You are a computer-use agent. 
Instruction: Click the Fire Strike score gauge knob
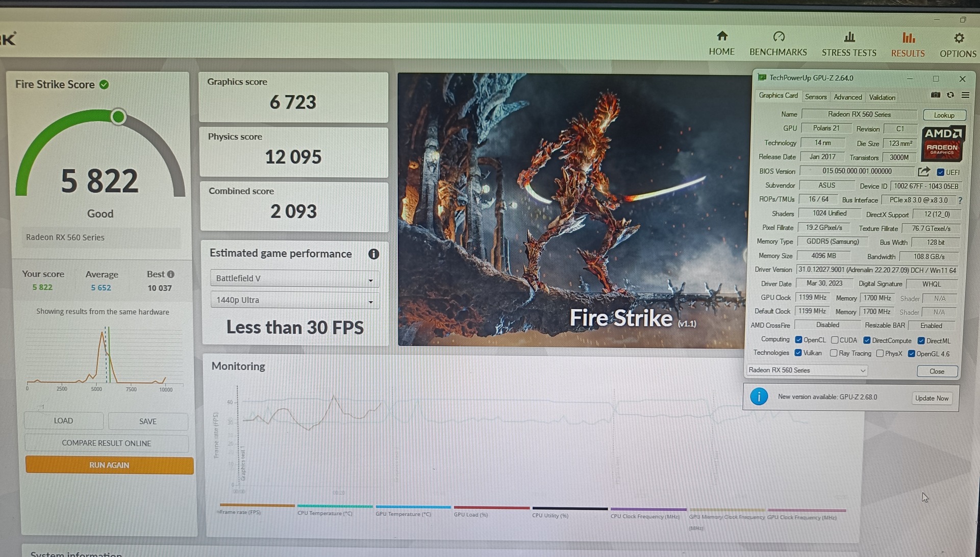tap(118, 117)
